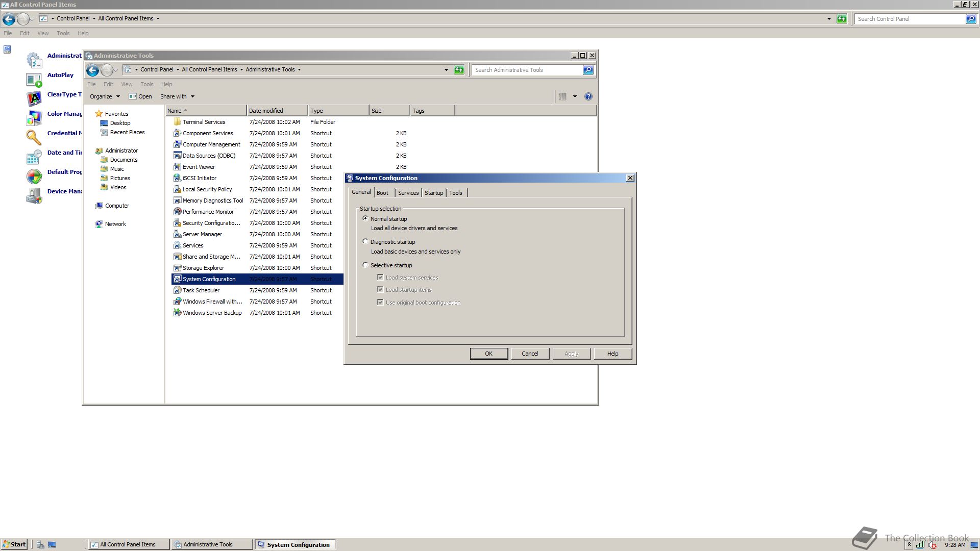Switch to the Tools tab
The image size is (980, 551).
(x=456, y=193)
